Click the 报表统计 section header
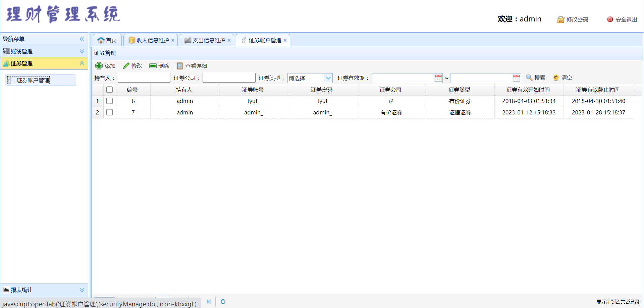The width and height of the screenshot is (644, 308). tap(44, 290)
